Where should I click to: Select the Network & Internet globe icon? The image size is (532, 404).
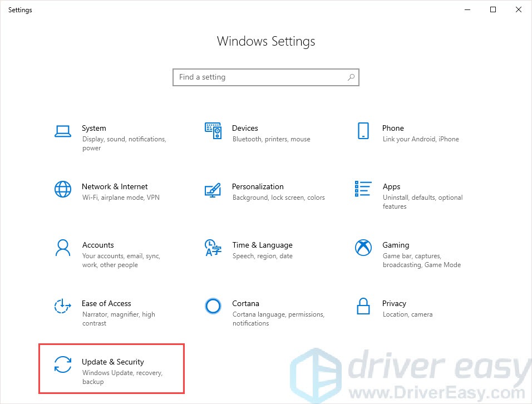click(x=63, y=189)
